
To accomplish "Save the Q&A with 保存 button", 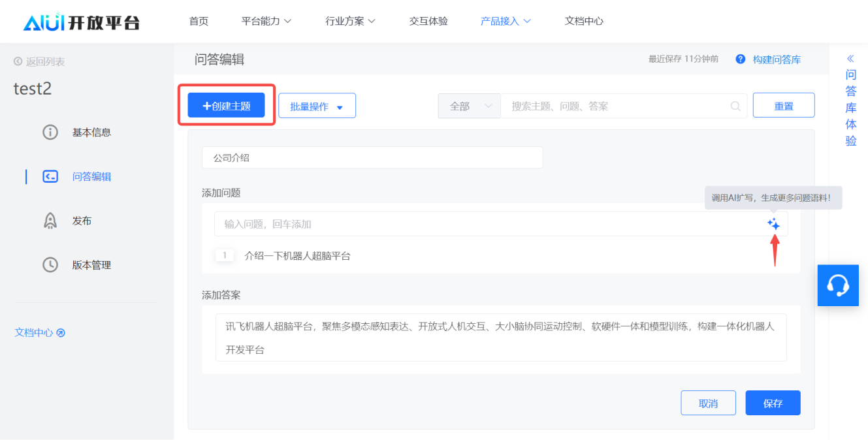I will point(773,403).
